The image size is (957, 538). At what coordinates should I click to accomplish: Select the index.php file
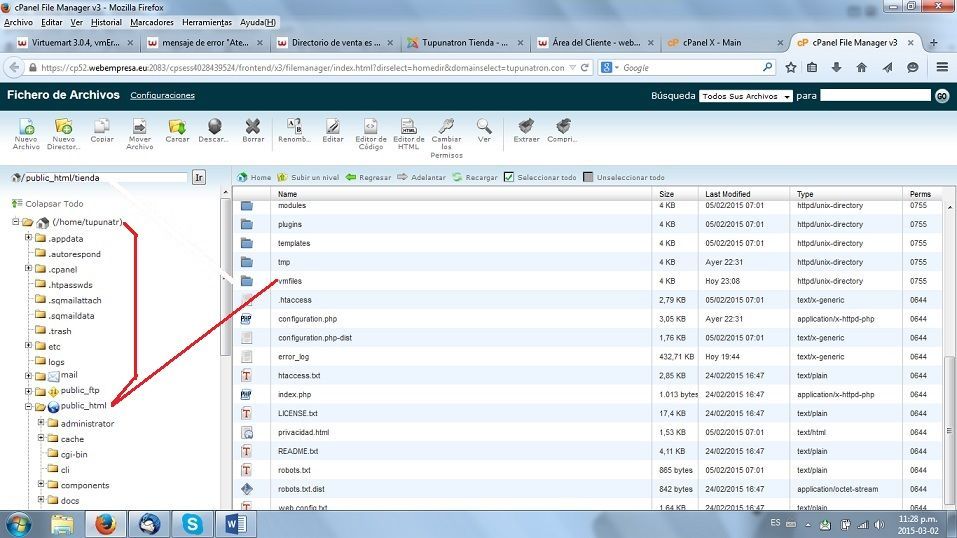pyautogui.click(x=295, y=394)
